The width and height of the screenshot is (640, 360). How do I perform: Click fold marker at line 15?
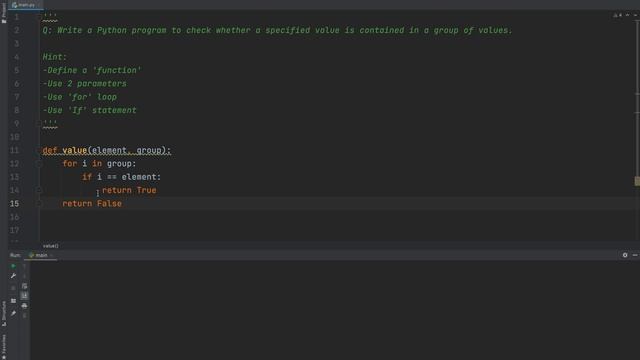point(39,203)
